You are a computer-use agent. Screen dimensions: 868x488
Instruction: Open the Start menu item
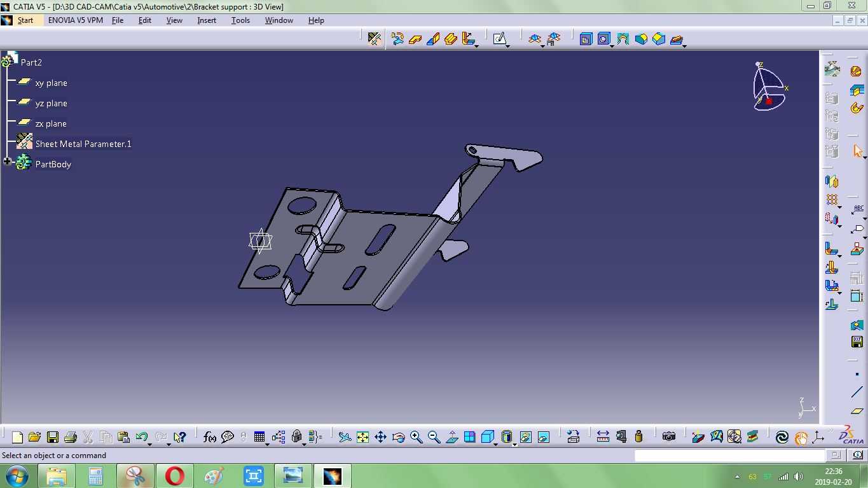(x=25, y=20)
